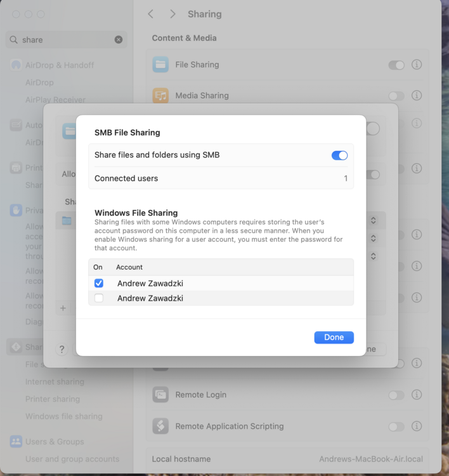This screenshot has height=476, width=449.
Task: Select Windows file sharing in sidebar
Action: tap(63, 416)
